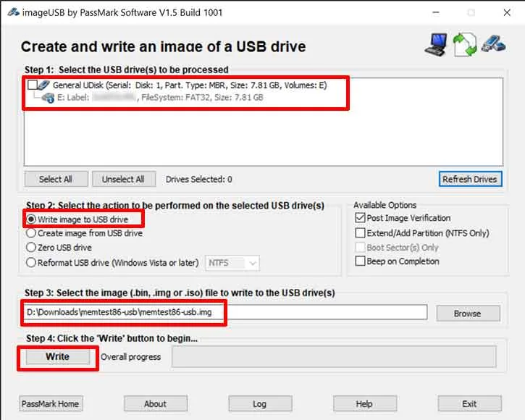
Task: Click the Select All button
Action: point(56,179)
